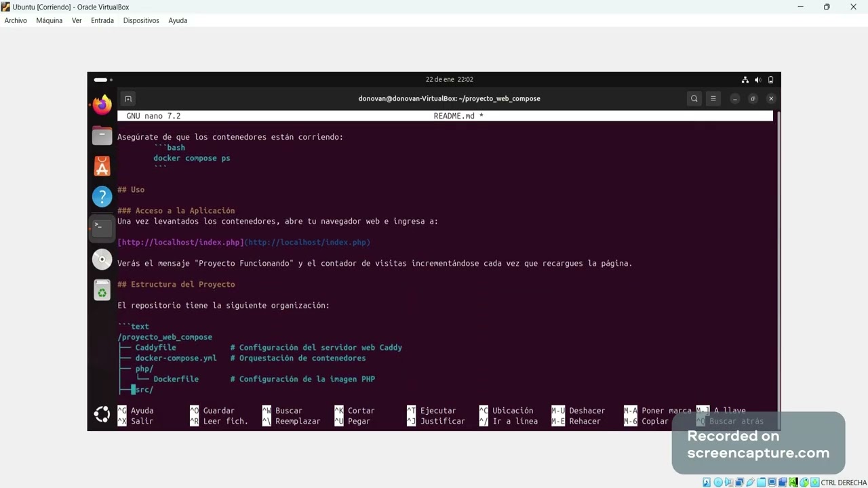This screenshot has width=868, height=488.
Task: Click the '/proyecto_web_compose' root folder line
Action: (165, 338)
